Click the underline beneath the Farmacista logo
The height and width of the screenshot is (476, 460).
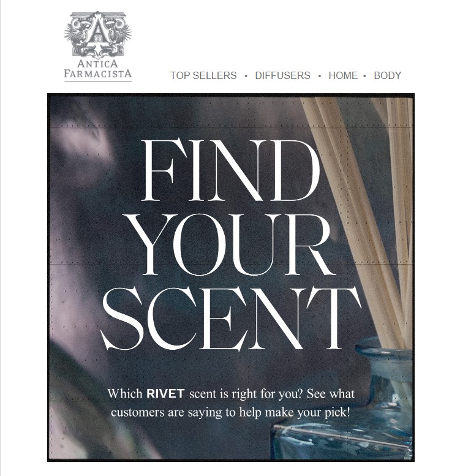point(98,81)
